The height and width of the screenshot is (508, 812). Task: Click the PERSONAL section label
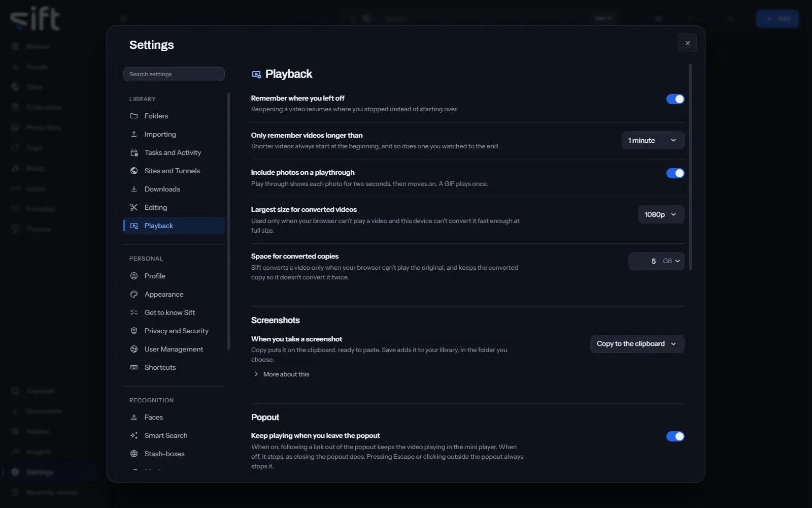146,259
